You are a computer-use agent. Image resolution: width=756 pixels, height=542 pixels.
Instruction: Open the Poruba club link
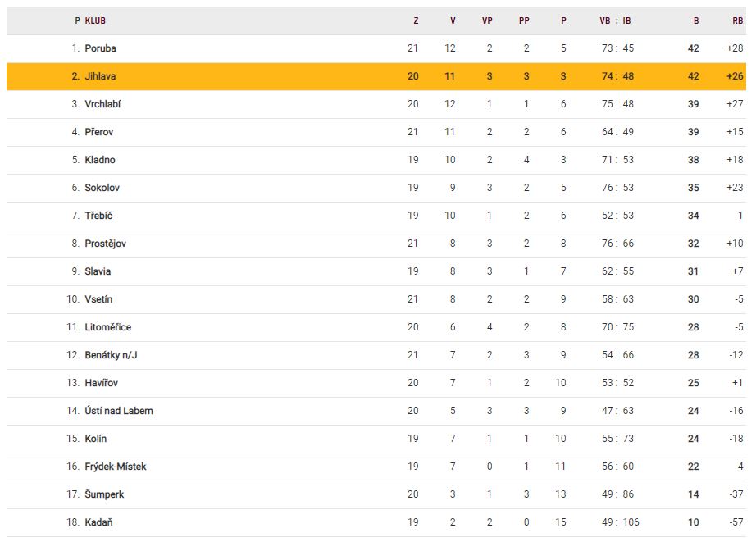click(100, 48)
